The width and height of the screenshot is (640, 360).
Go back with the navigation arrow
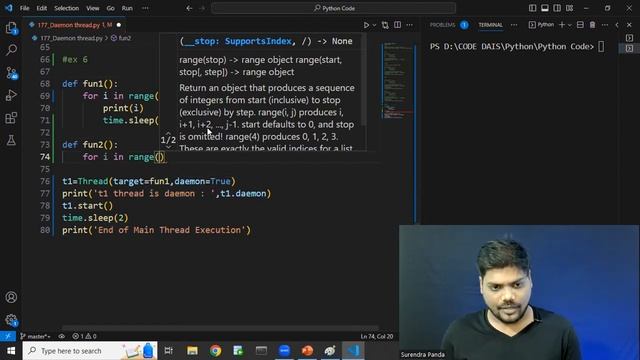click(x=189, y=8)
